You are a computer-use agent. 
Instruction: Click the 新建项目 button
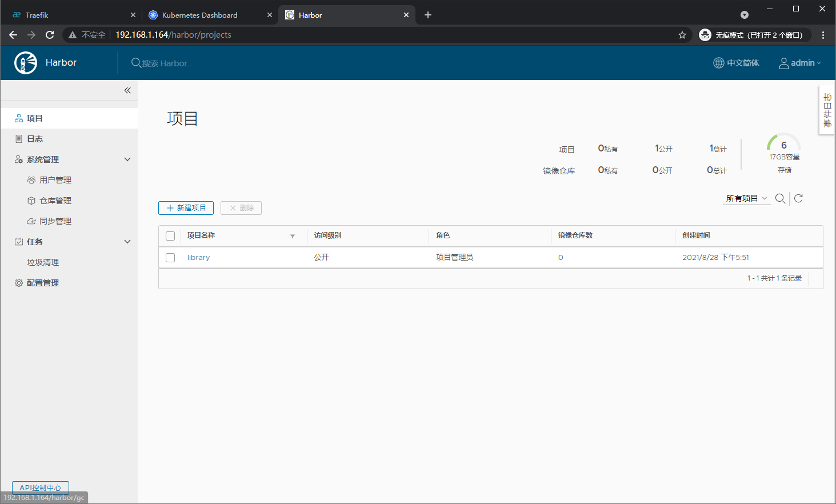[x=186, y=208]
